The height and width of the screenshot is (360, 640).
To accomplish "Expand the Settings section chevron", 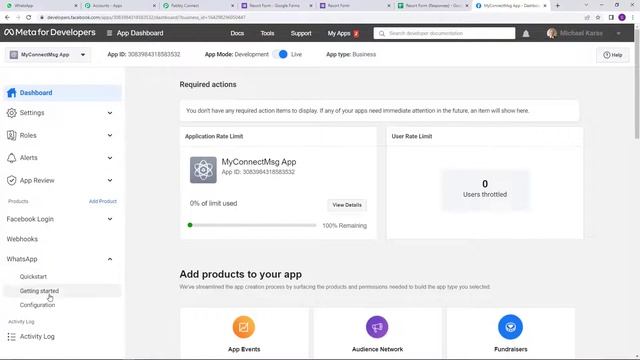I will click(110, 113).
